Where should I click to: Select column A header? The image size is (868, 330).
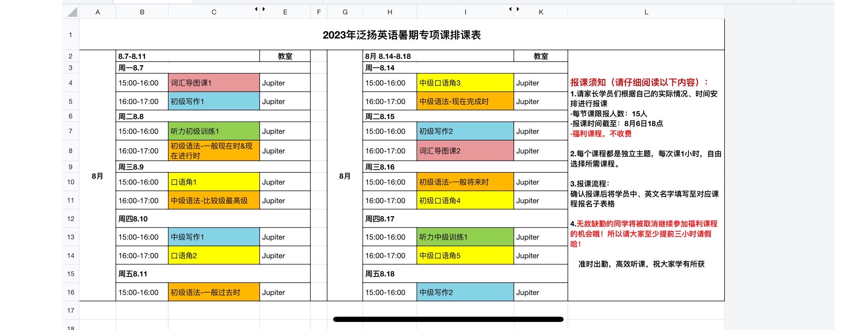[97, 12]
